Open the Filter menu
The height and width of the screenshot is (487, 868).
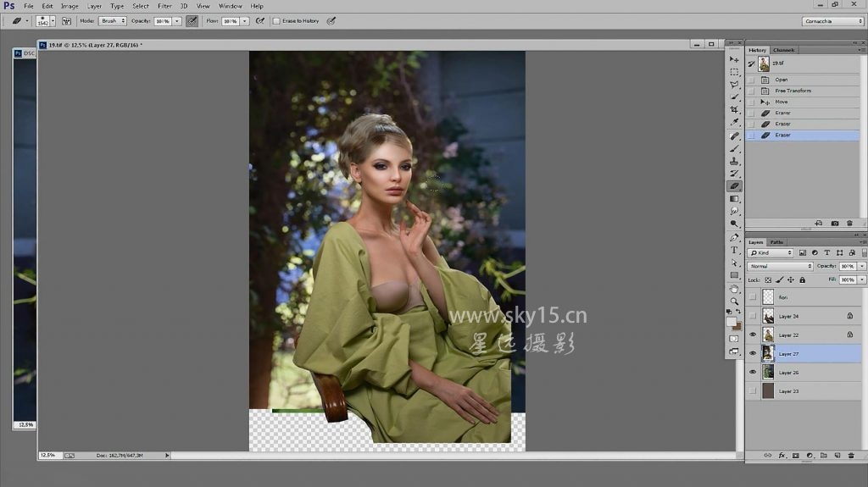(x=164, y=6)
